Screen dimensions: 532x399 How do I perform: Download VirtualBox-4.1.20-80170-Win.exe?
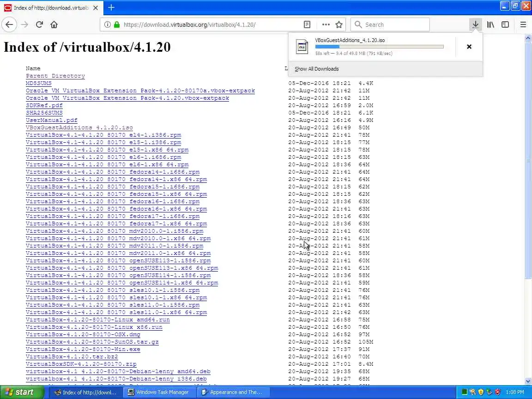click(83, 349)
